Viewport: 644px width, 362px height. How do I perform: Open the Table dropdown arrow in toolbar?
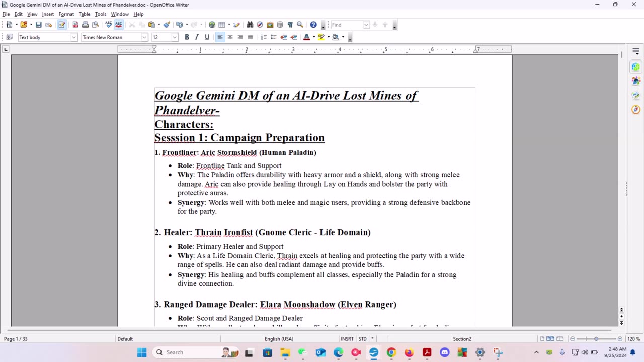click(x=229, y=24)
